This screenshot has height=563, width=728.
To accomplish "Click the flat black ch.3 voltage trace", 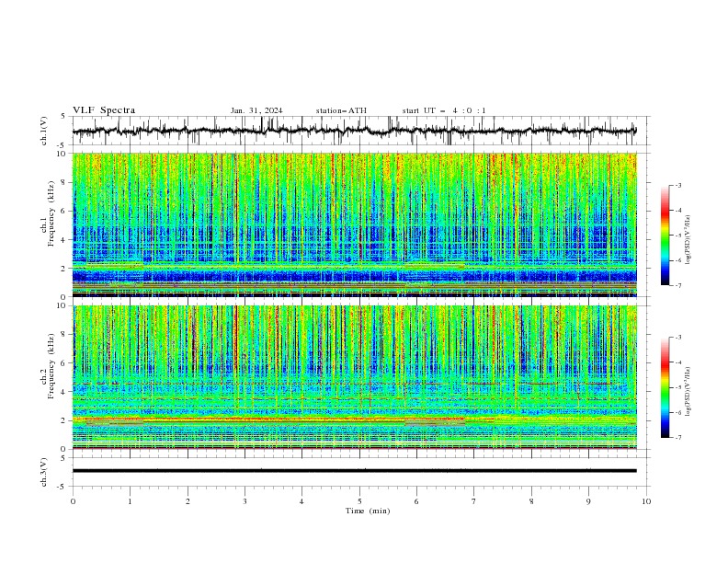I will coord(354,471).
